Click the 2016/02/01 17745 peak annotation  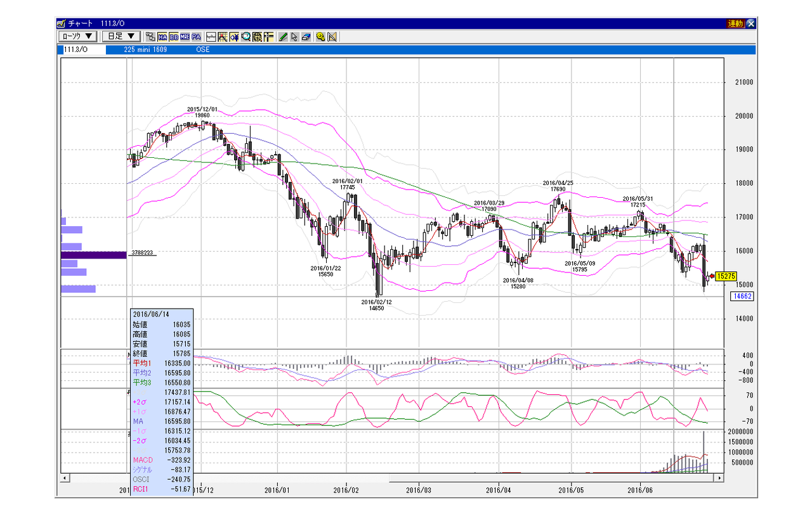pos(348,184)
